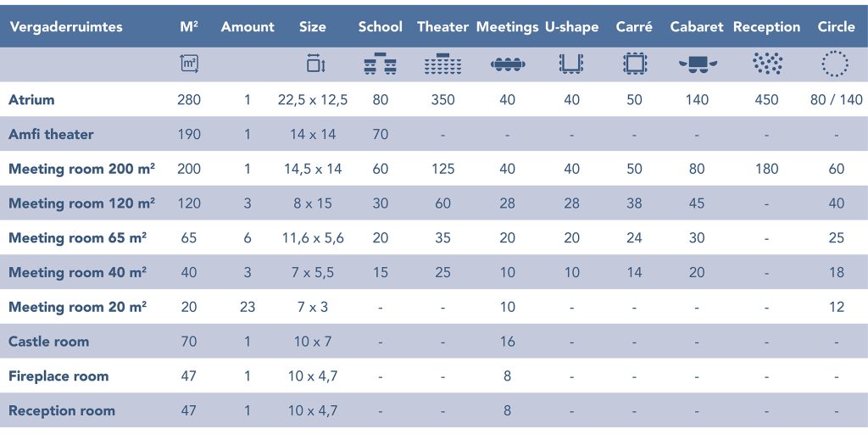
Task: Click the U-shape layout icon
Action: coord(571,64)
